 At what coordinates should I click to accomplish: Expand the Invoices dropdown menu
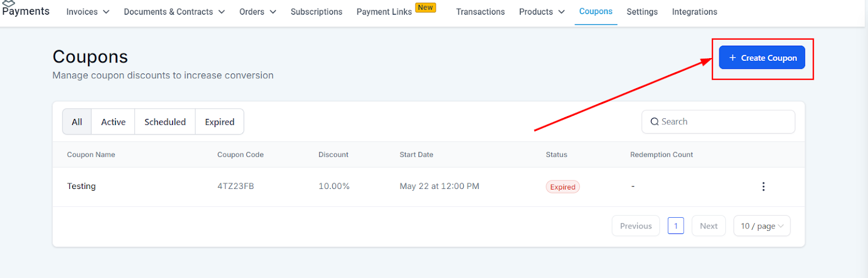[x=88, y=12]
